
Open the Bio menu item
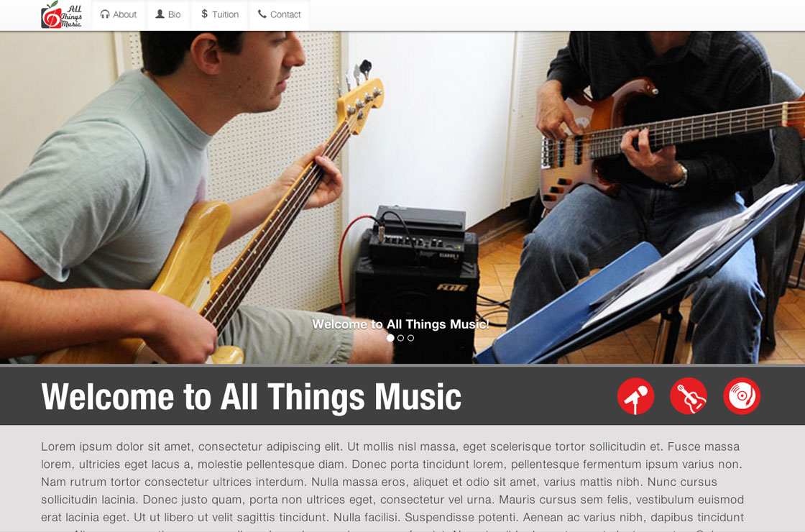point(168,15)
